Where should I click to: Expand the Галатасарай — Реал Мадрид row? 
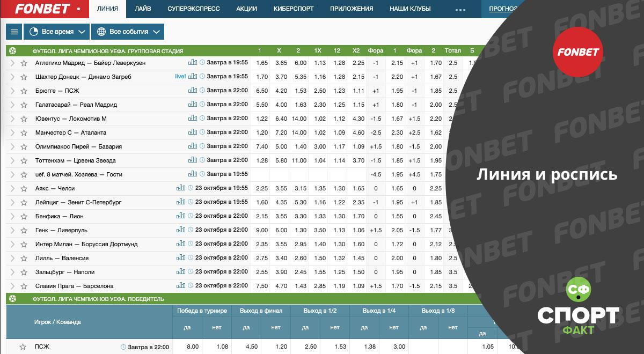[12, 105]
